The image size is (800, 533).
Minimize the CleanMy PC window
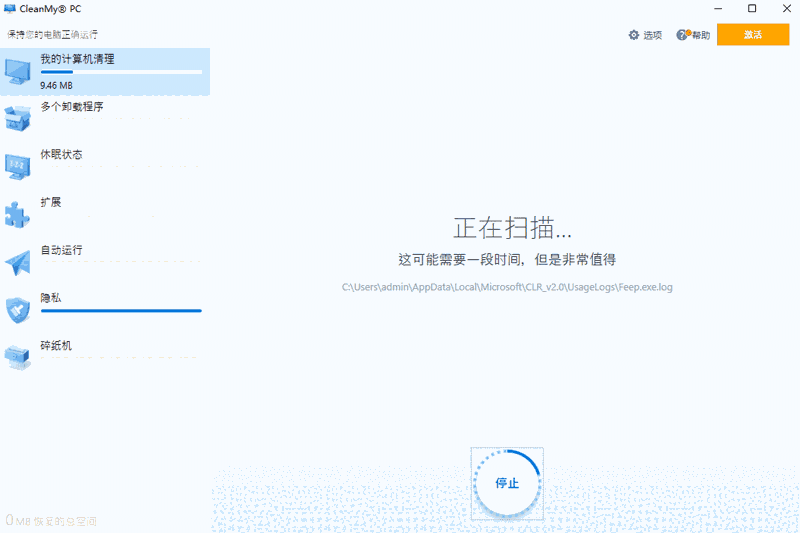(718, 9)
